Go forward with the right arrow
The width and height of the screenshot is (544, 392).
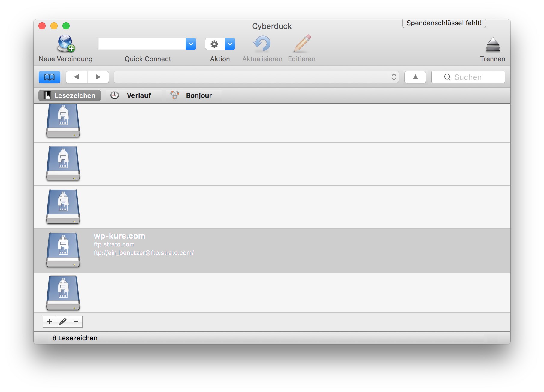[98, 77]
